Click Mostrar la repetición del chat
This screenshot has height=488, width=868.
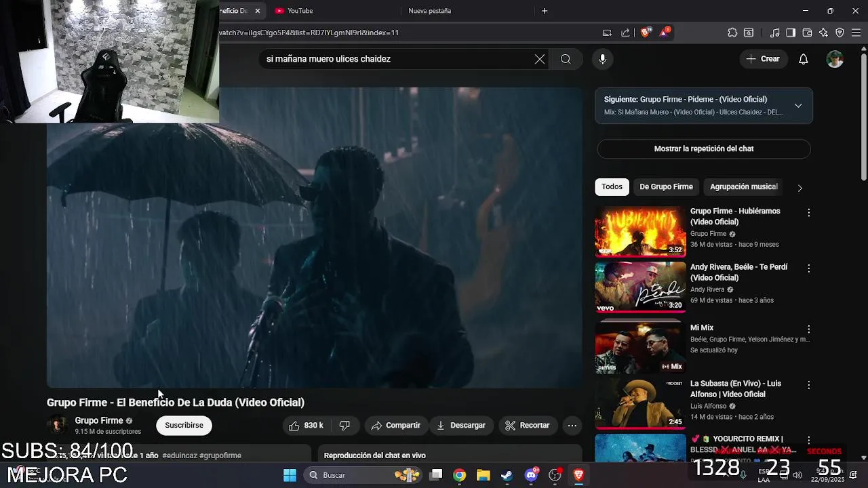pyautogui.click(x=704, y=148)
